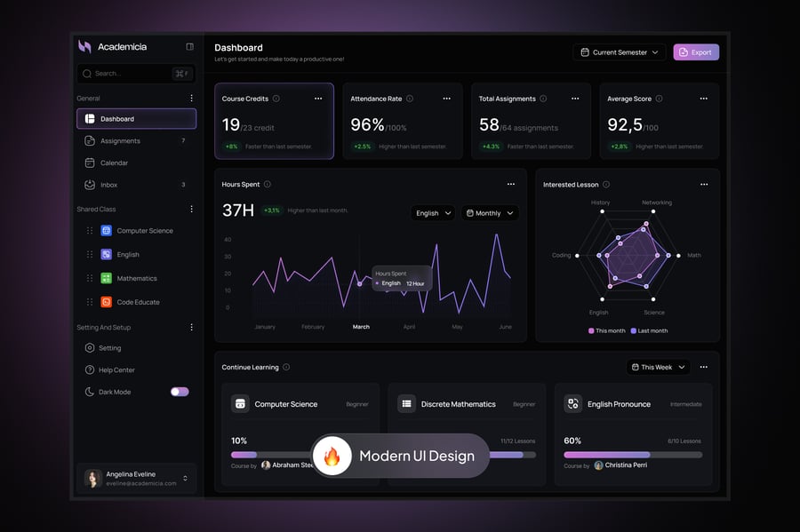800x532 pixels.
Task: Toggle the Dark Mode switch
Action: 180,392
